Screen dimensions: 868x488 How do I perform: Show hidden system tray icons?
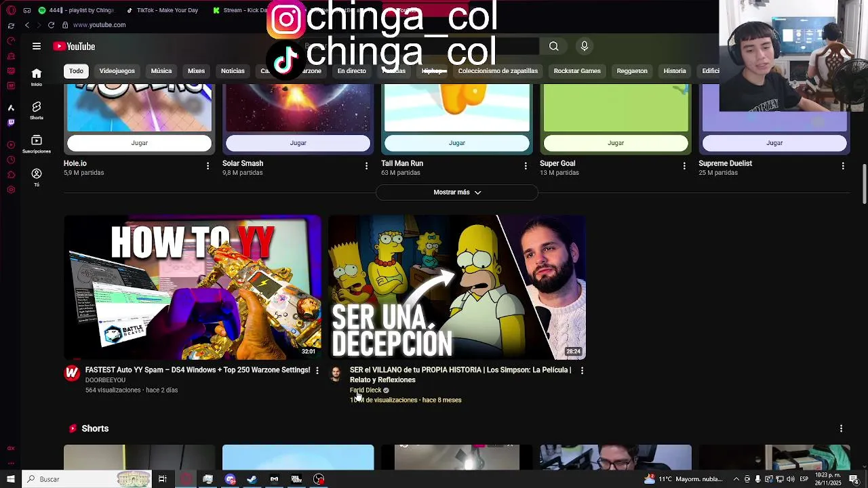[736, 479]
